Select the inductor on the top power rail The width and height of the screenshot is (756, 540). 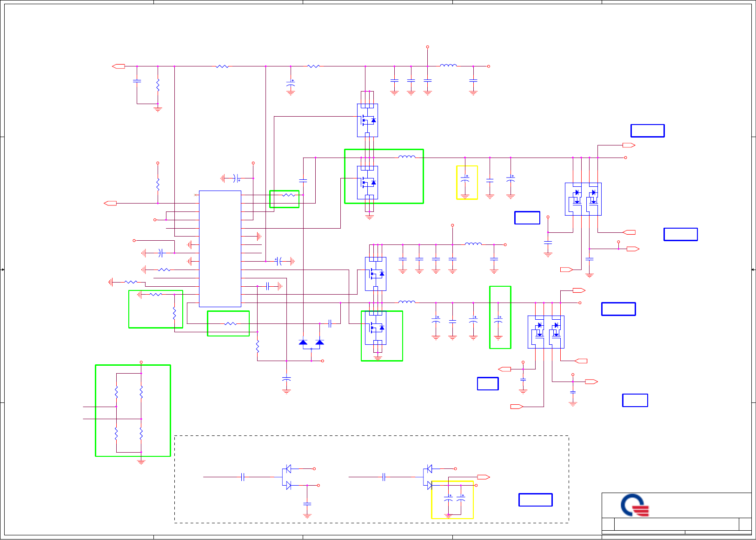point(448,66)
